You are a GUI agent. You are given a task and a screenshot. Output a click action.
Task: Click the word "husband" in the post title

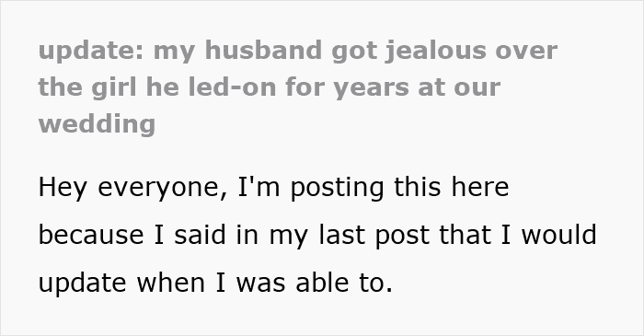(x=263, y=50)
